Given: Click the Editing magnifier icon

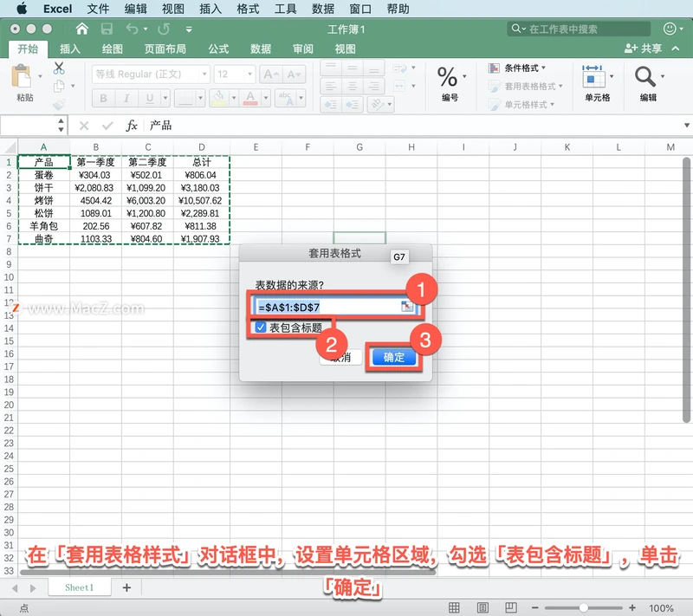Looking at the screenshot, I should pos(645,76).
